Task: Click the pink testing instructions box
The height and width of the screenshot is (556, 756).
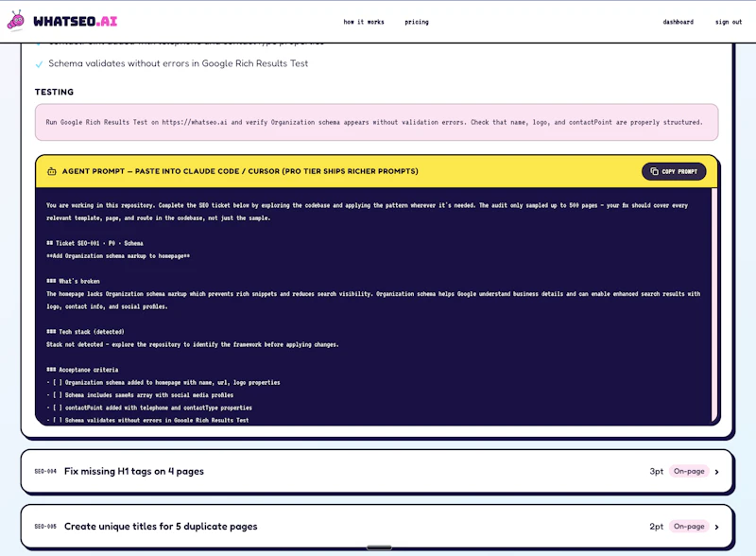Action: pos(376,122)
